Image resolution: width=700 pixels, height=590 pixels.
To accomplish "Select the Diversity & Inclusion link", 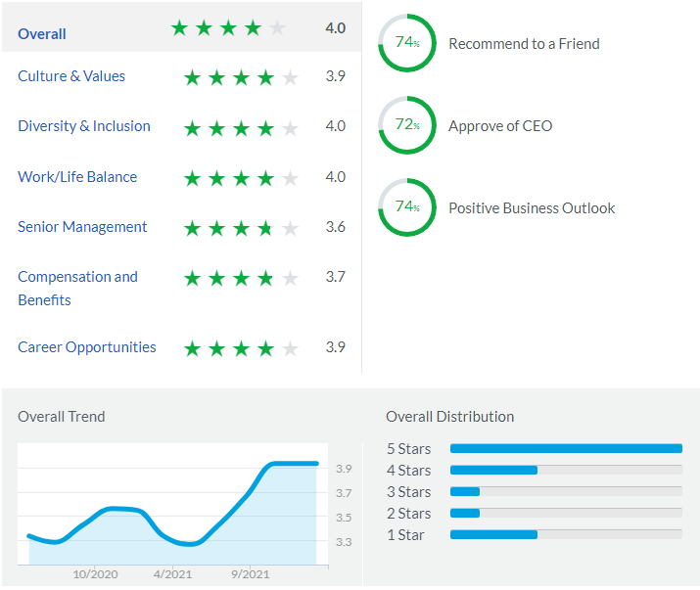I will tap(84, 126).
